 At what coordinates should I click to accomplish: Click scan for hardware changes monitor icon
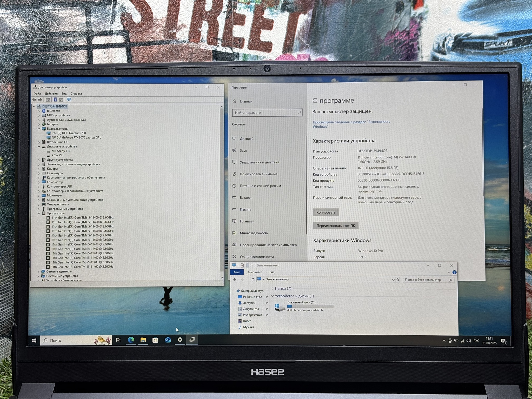click(x=69, y=100)
